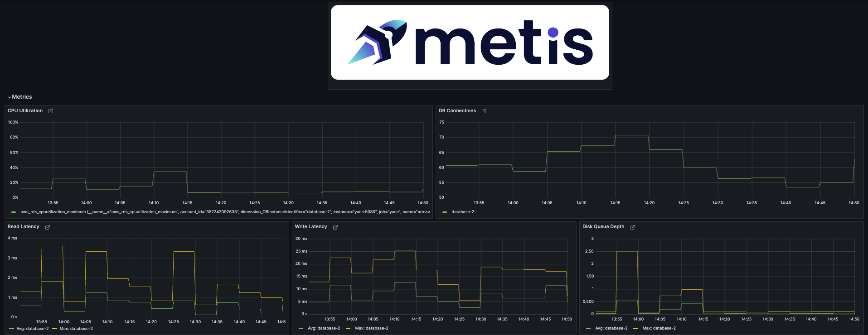Toggle Avg: database-2 label in Disk Queue Depth legend

tap(611, 328)
